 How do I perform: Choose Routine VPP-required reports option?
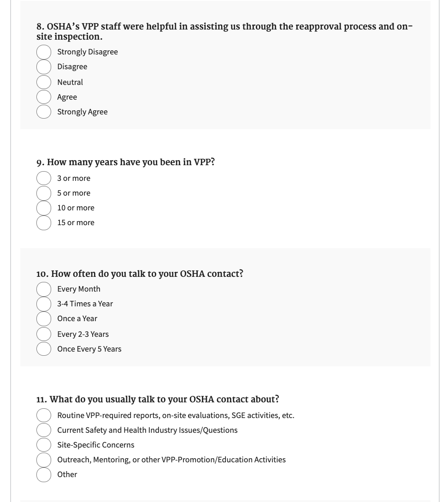[44, 415]
